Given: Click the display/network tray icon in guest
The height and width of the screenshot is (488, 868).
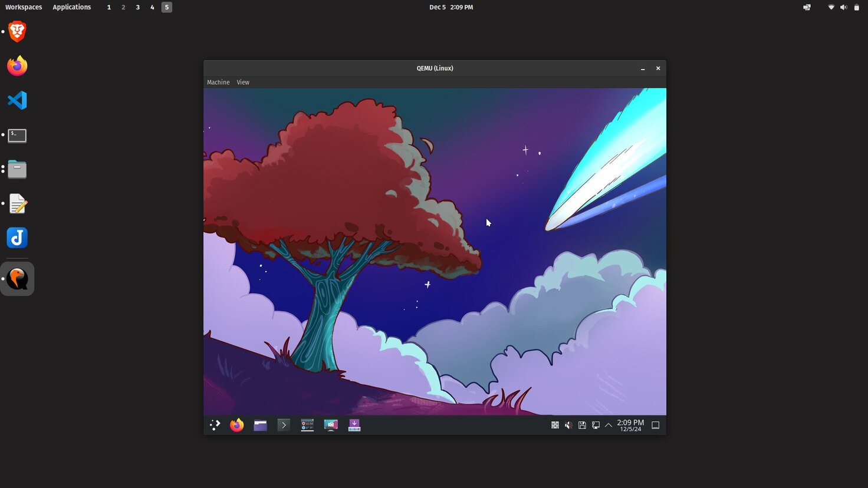Looking at the screenshot, I should 596,425.
